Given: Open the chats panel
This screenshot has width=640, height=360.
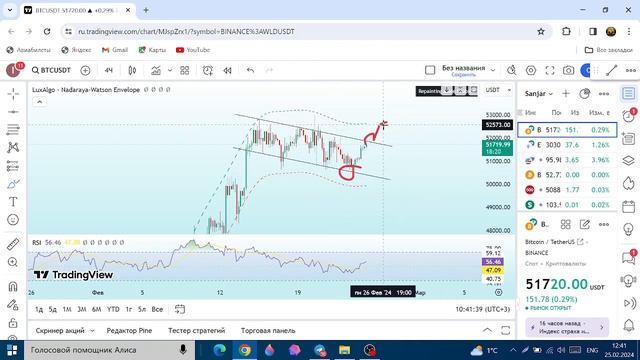Looking at the screenshot, I should tap(629, 257).
